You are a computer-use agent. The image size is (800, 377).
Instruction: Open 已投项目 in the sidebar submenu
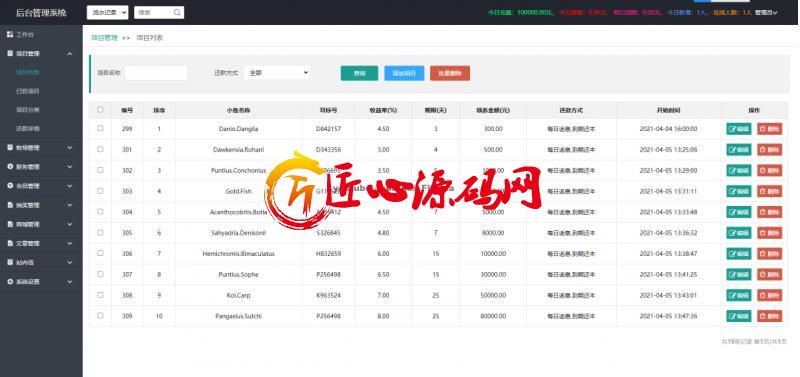click(x=28, y=91)
